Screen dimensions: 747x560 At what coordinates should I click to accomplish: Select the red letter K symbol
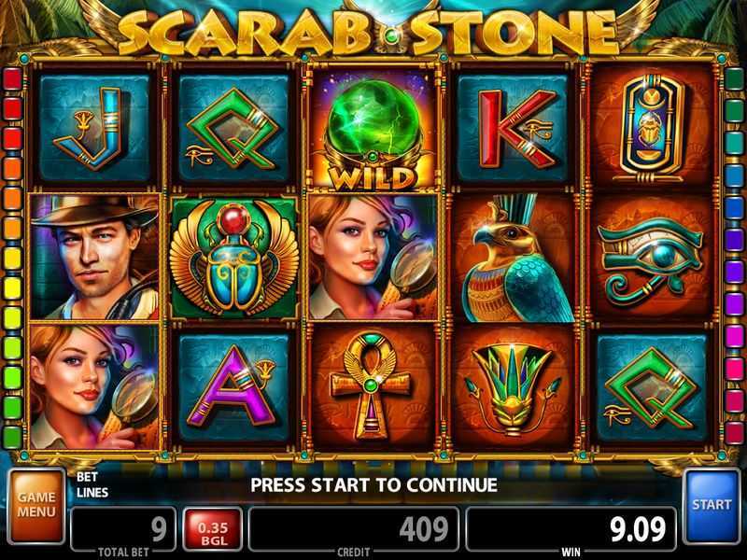click(514, 128)
